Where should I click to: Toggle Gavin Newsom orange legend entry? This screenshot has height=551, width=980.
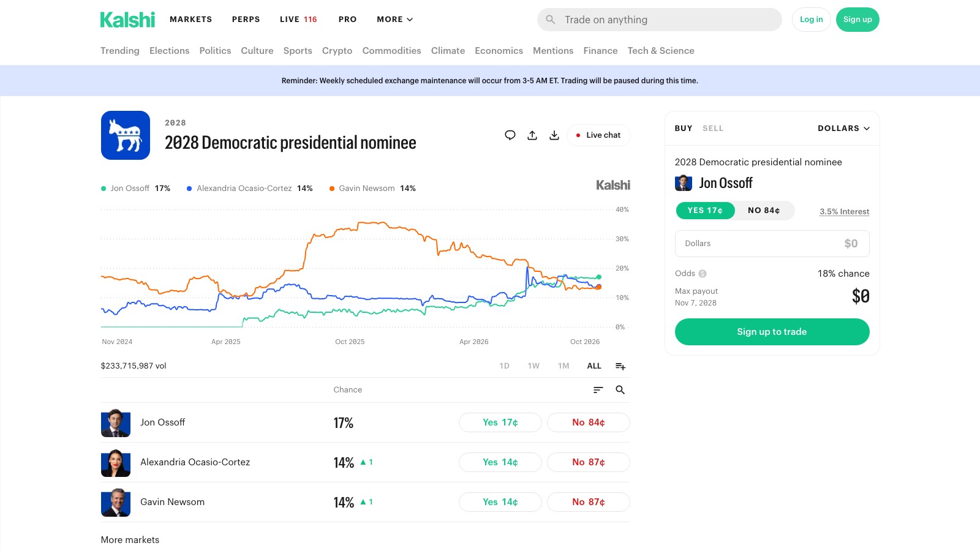(372, 189)
